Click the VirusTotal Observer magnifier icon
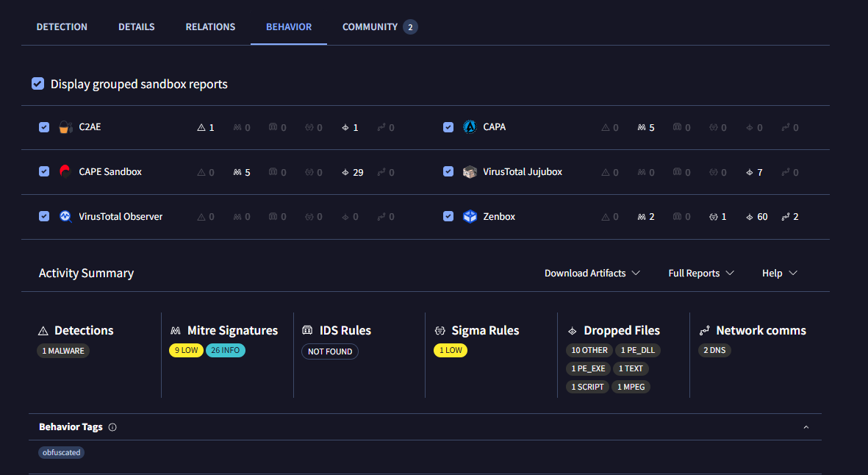Screen dimensions: 868x475 65,216
